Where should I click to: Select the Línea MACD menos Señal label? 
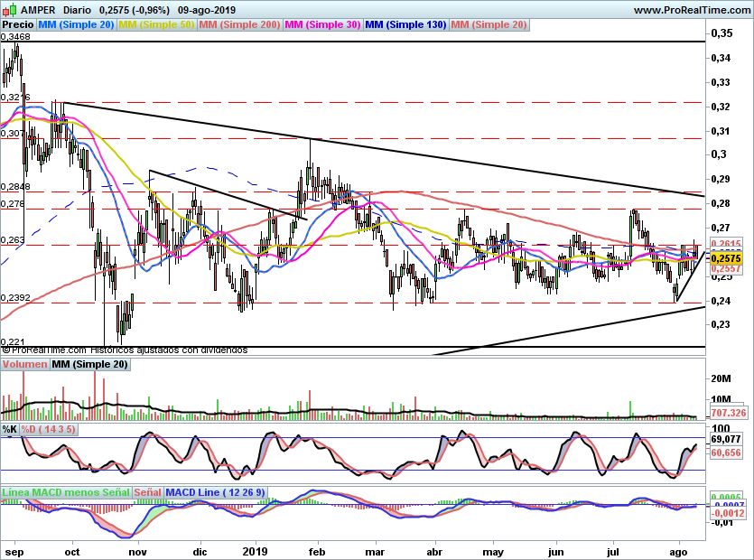point(65,493)
